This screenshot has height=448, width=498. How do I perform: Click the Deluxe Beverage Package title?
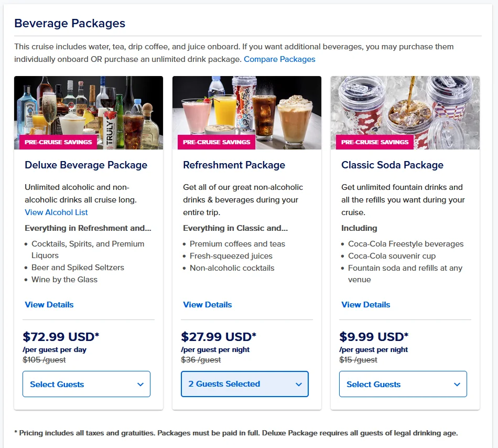coord(85,165)
